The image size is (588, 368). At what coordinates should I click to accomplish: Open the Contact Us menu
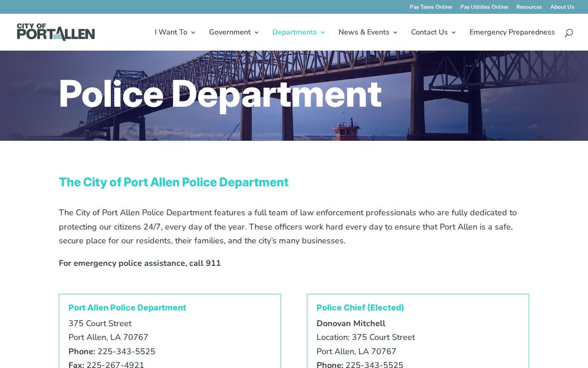[x=430, y=32]
